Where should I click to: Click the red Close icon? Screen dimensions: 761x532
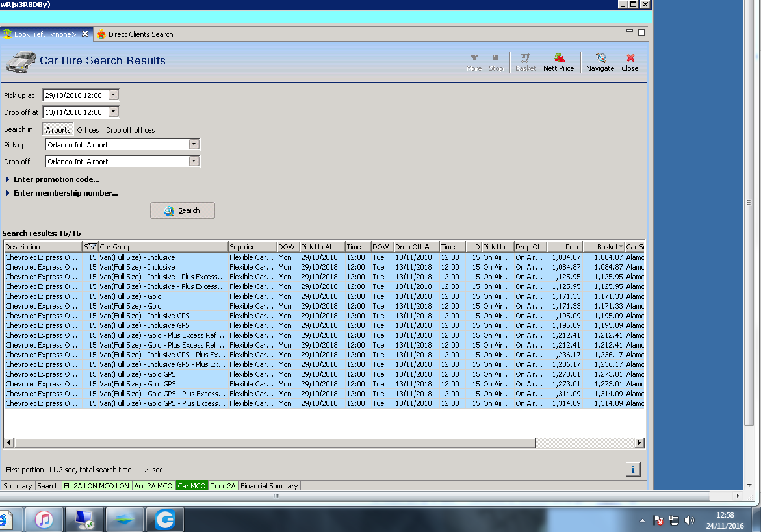tap(630, 62)
